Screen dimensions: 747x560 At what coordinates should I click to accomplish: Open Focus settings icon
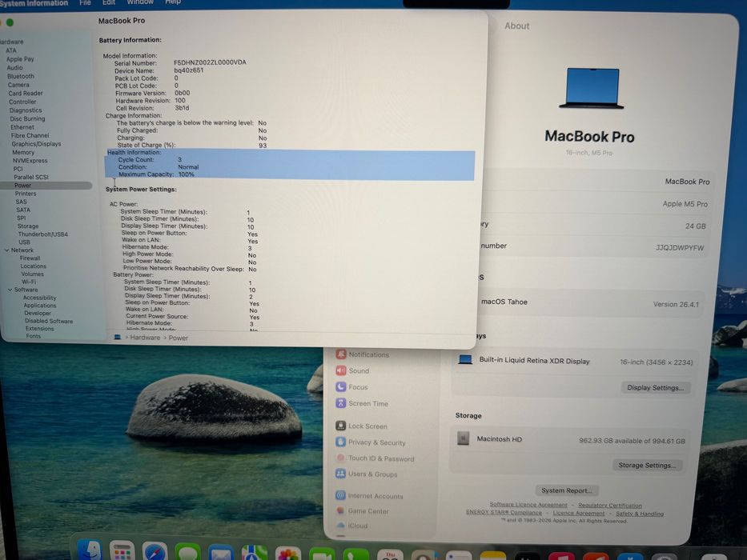click(x=340, y=386)
